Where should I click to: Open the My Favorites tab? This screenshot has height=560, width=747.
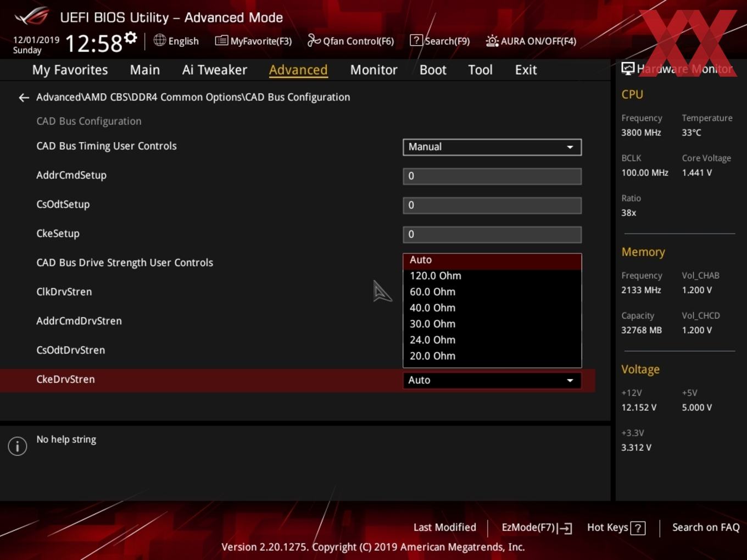[70, 70]
